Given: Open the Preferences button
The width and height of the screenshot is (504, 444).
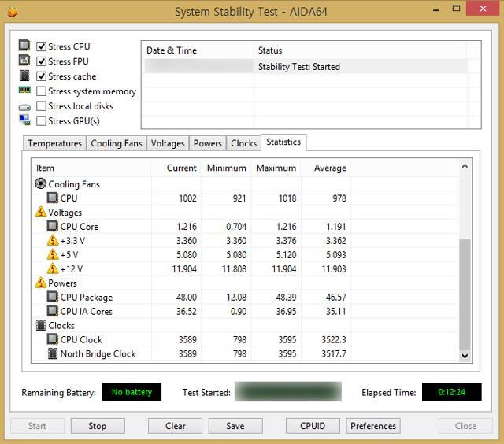Looking at the screenshot, I should coord(373,426).
